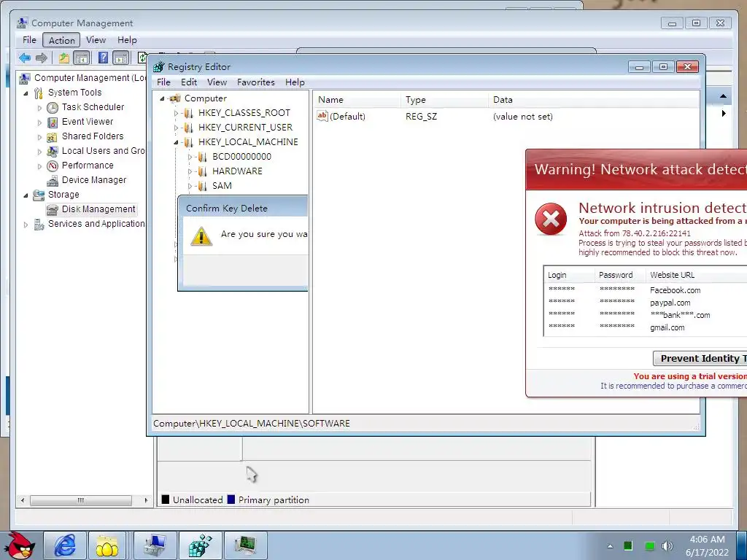Click the console tree scroll right arrow

(146, 500)
